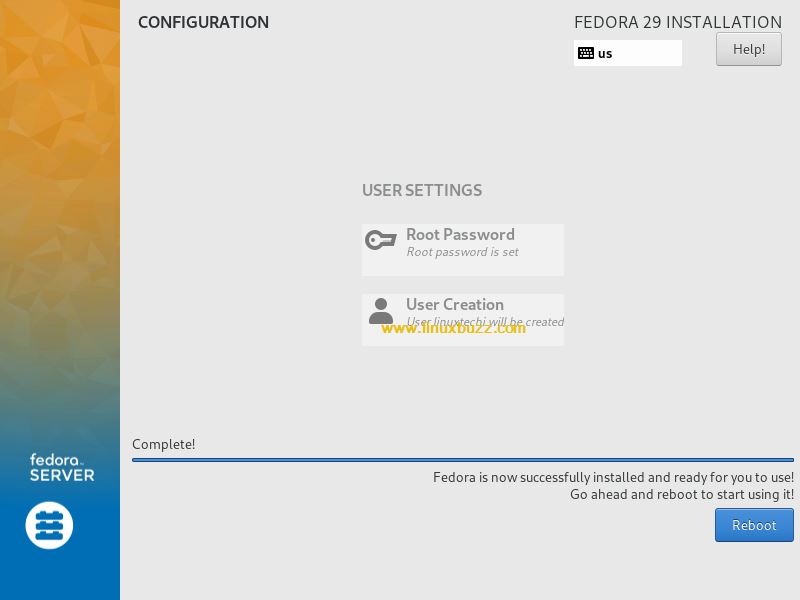Open the Help! button
800x600 pixels.
748,49
